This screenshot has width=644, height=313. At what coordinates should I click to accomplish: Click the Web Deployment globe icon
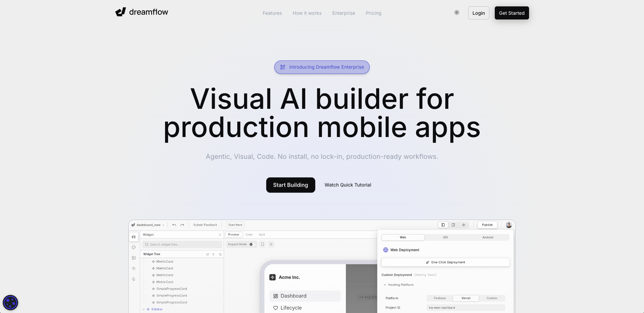coord(386,250)
